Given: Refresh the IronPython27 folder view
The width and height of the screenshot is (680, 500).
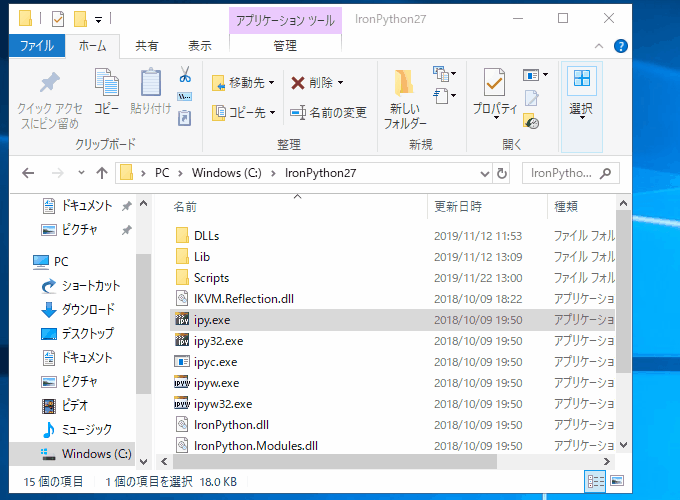Looking at the screenshot, I should 502,173.
